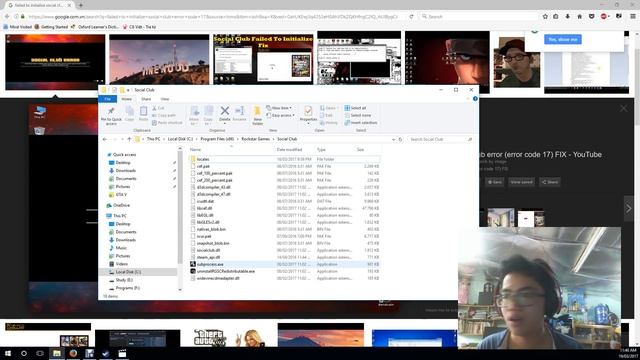The height and width of the screenshot is (360, 640).
Task: Open Music under This PC
Action: pos(121,248)
